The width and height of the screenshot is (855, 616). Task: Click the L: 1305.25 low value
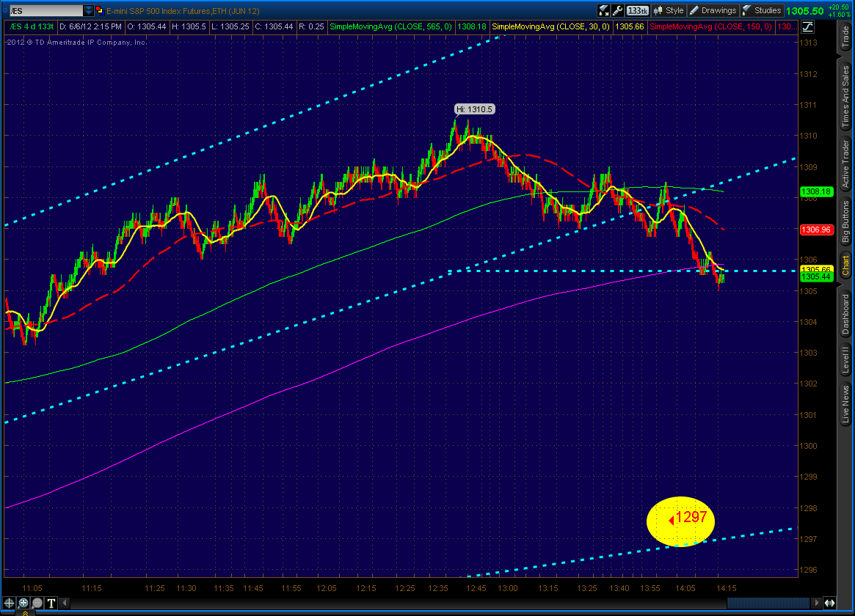(230, 26)
